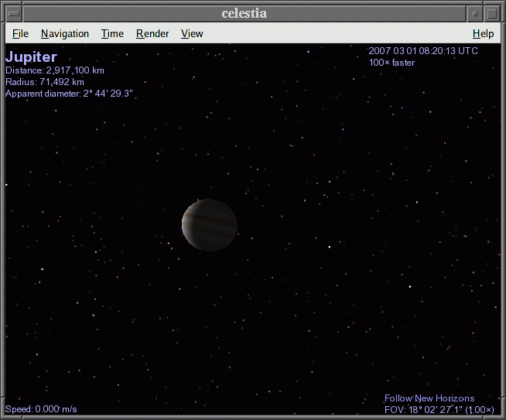506x420 pixels.
Task: Open the Navigation menu
Action: 65,33
